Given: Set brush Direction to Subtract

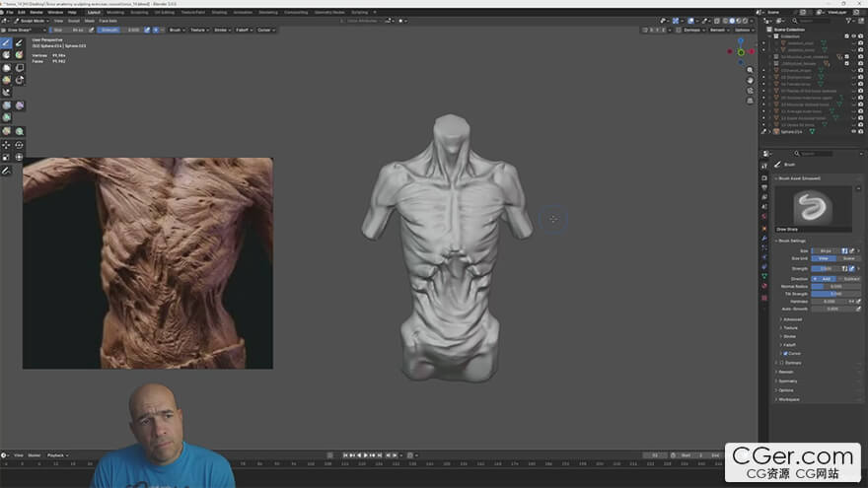Looking at the screenshot, I should click(848, 278).
